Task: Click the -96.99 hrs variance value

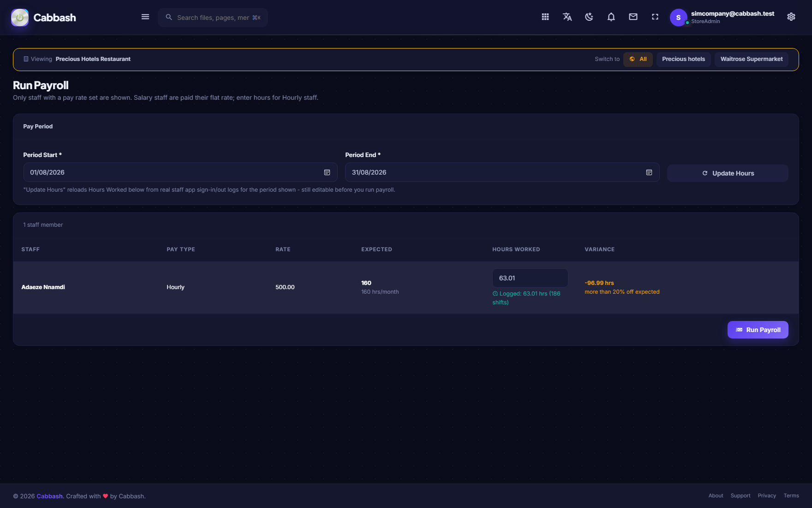Action: 599,283
